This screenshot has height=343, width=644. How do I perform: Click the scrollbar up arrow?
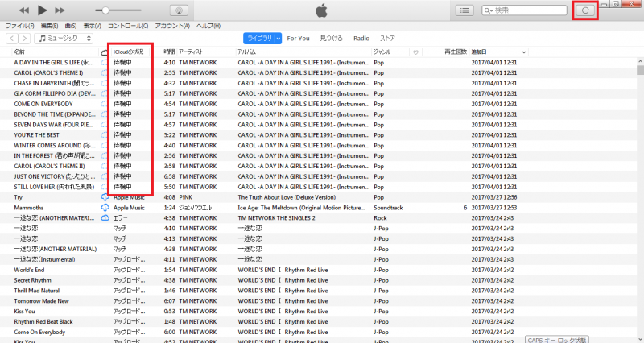click(x=640, y=61)
